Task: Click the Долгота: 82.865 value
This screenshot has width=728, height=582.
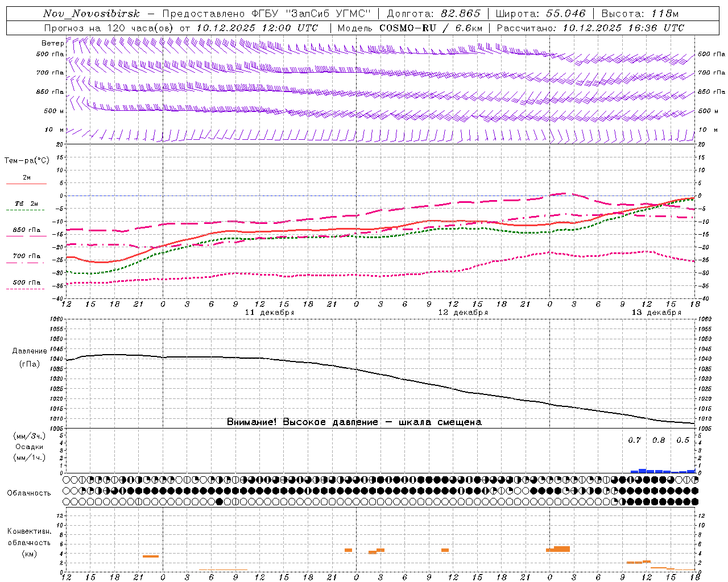Action: pyautogui.click(x=433, y=14)
